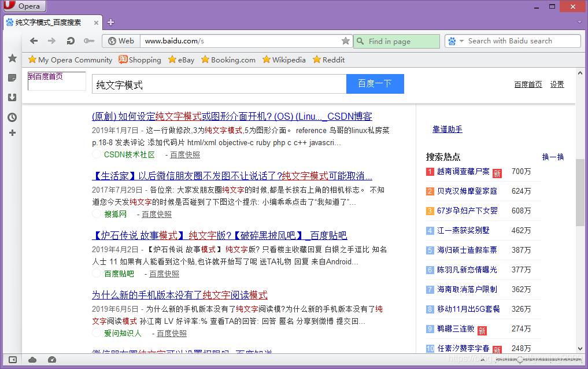This screenshot has height=369, width=588.
Task: Open CSDN技术社区 source link
Action: [130, 154]
